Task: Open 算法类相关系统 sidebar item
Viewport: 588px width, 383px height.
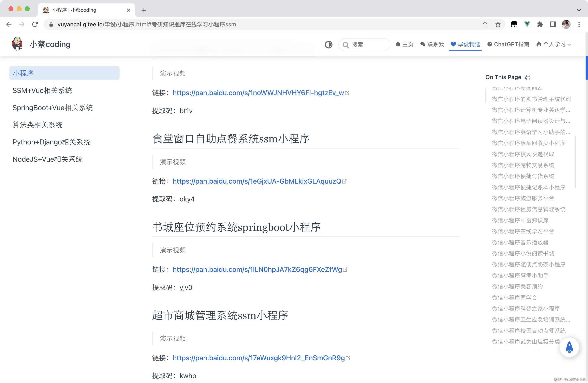Action: (x=38, y=125)
